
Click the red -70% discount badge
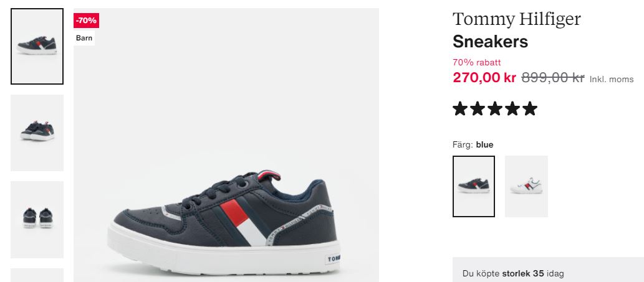[86, 21]
